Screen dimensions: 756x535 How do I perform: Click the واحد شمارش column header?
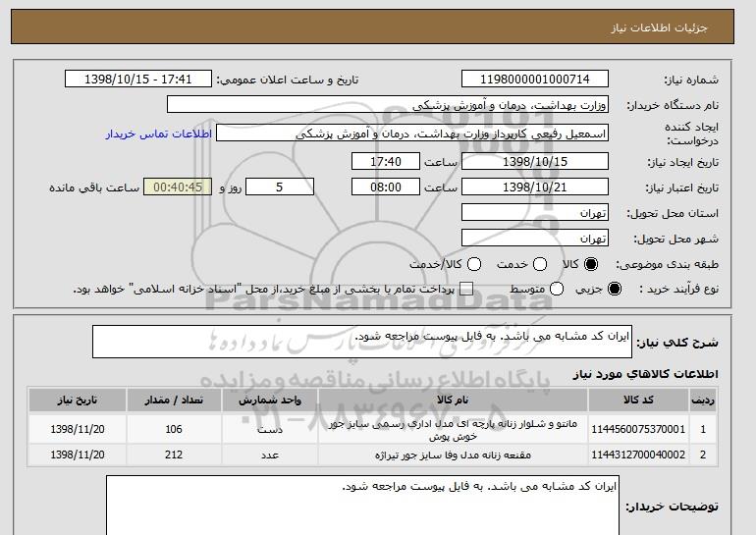pyautogui.click(x=270, y=401)
